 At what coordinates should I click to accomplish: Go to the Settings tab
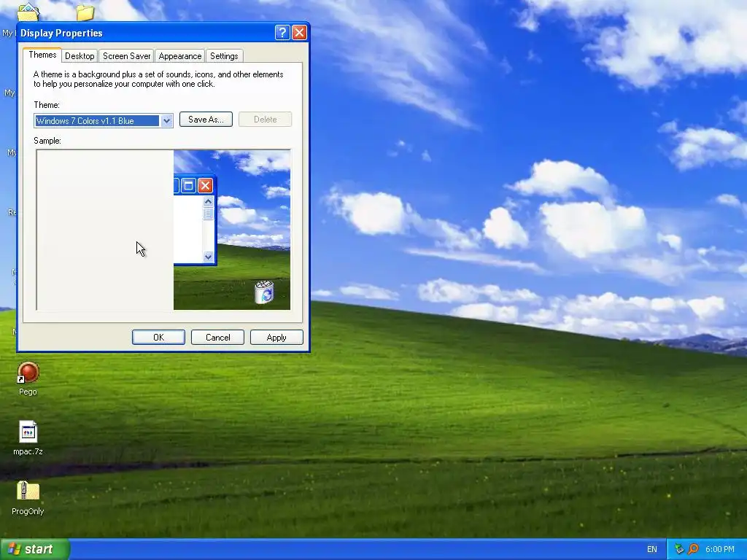coord(224,56)
